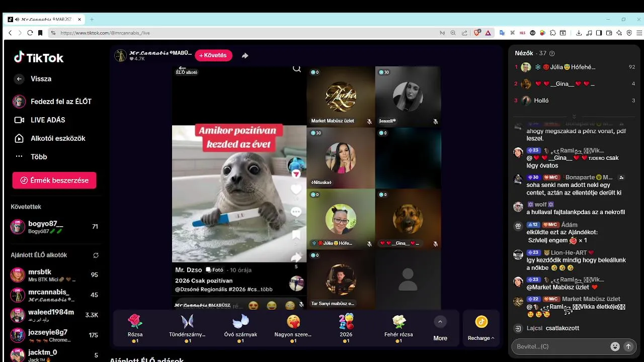Open waleed1984m recommended live channel
The height and width of the screenshot is (362, 644).
(x=54, y=315)
